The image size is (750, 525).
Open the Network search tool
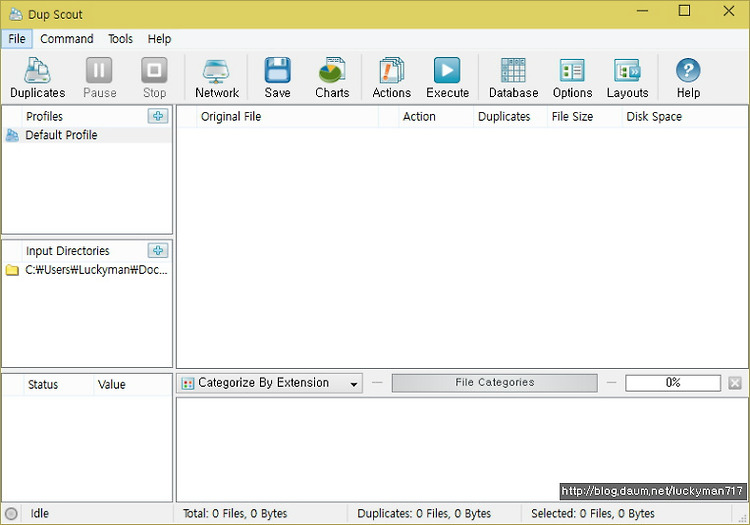point(217,77)
